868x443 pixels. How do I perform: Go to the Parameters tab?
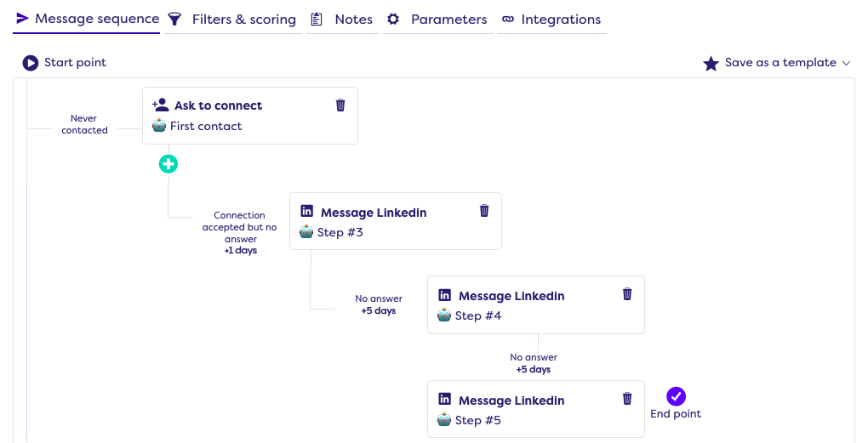(x=437, y=20)
